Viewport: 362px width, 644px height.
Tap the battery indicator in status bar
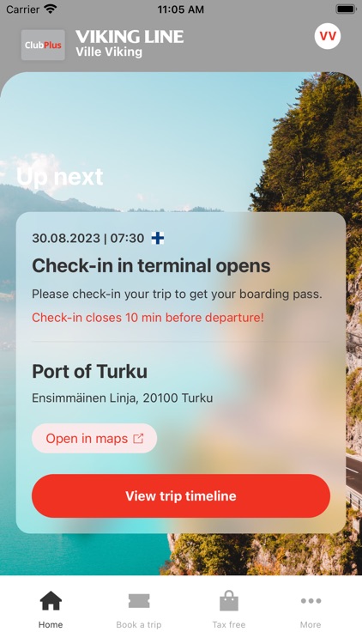pyautogui.click(x=346, y=9)
